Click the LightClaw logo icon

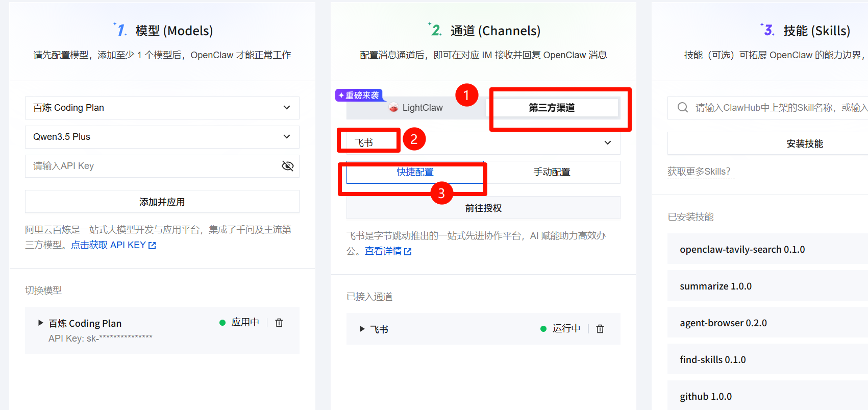pos(393,108)
